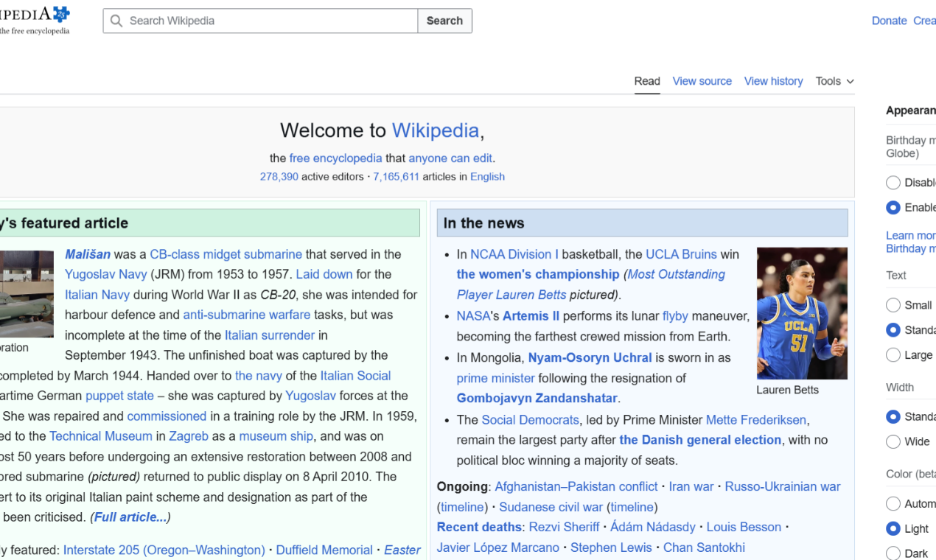Open the anyone can edit link
Image resolution: width=936 pixels, height=560 pixels.
tap(450, 158)
